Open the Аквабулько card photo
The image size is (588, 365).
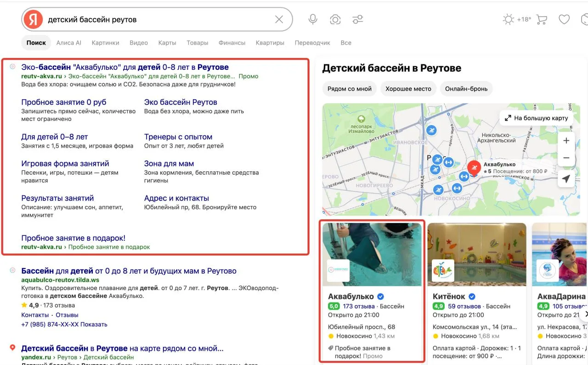coord(372,255)
